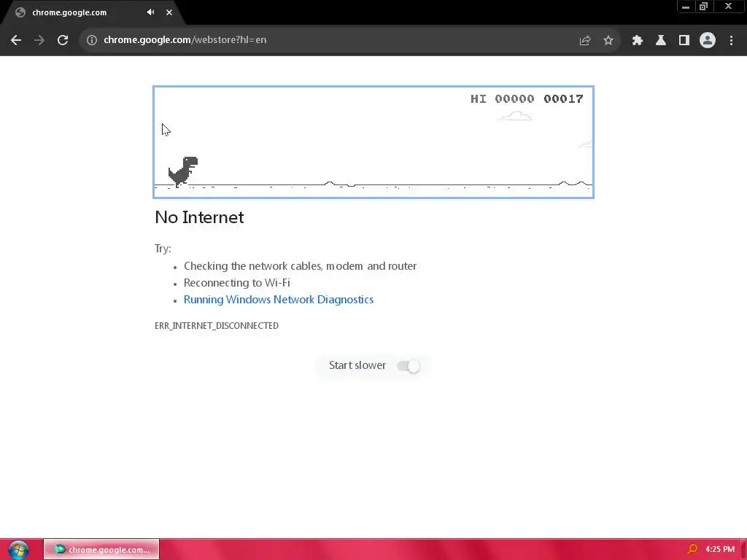Minimize the Chrome window
This screenshot has height=560, width=747.
686,6
